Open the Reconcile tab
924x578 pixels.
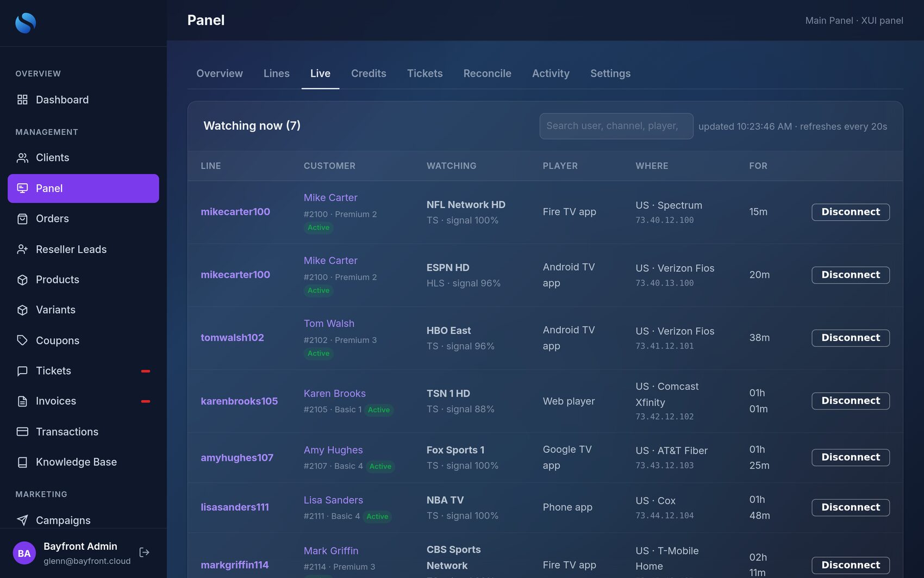tap(487, 73)
